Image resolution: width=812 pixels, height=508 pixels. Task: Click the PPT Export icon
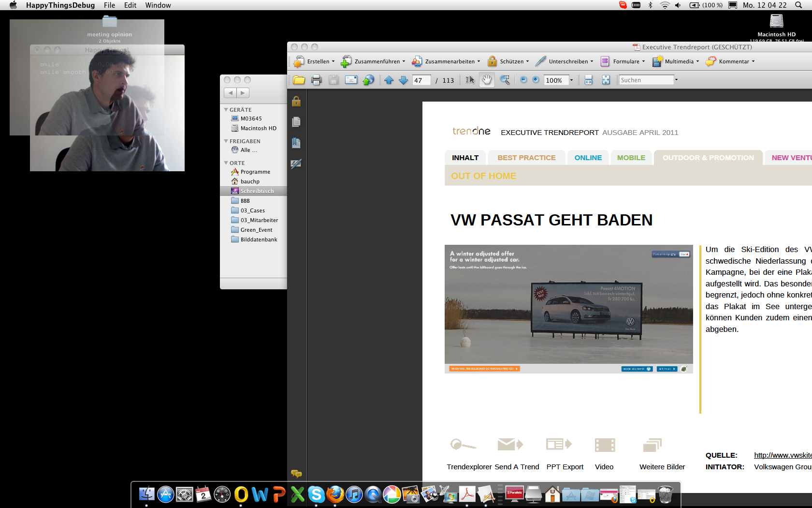click(x=559, y=444)
